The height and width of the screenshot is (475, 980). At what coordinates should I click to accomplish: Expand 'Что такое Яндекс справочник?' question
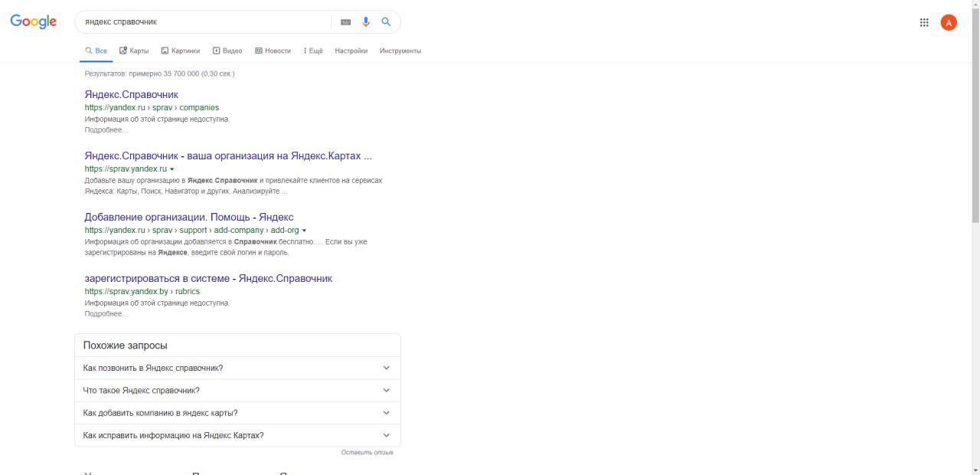coord(237,391)
